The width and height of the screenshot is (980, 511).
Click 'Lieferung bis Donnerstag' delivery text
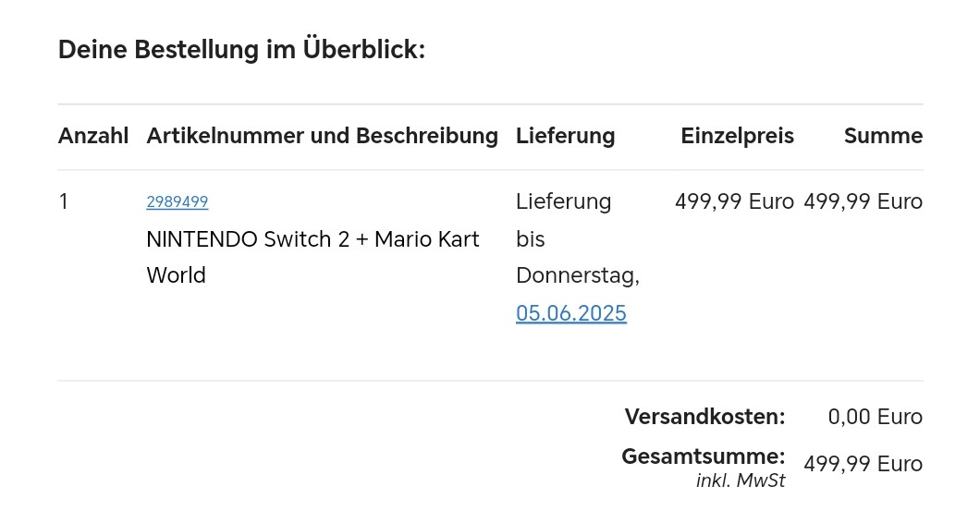point(578,238)
